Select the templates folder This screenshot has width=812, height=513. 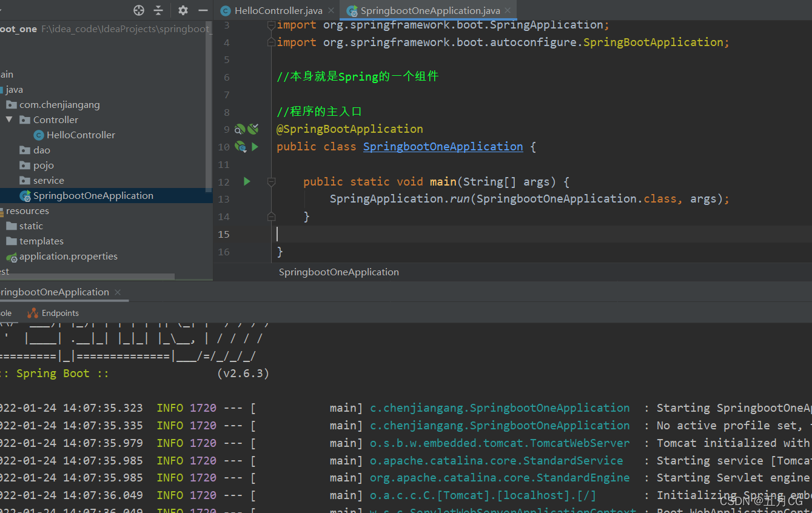coord(41,241)
